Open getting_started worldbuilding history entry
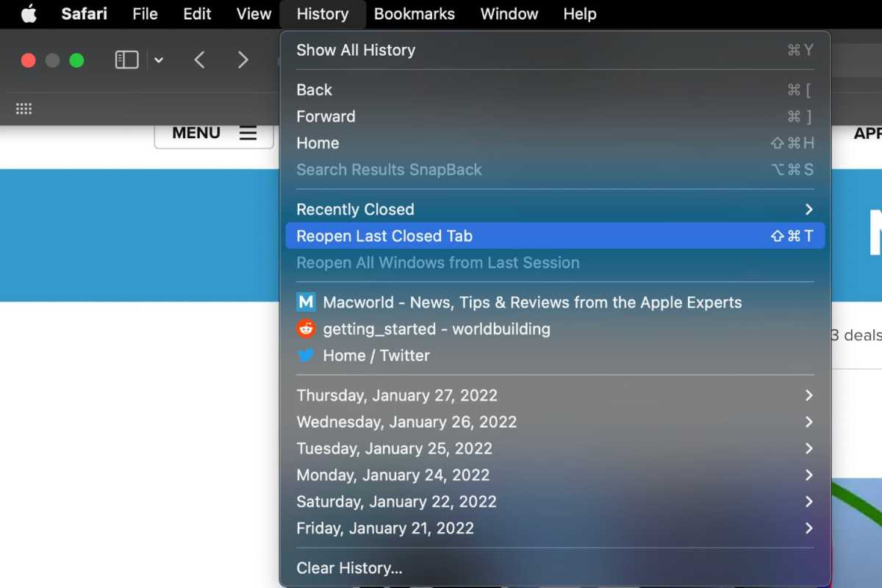 click(555, 329)
